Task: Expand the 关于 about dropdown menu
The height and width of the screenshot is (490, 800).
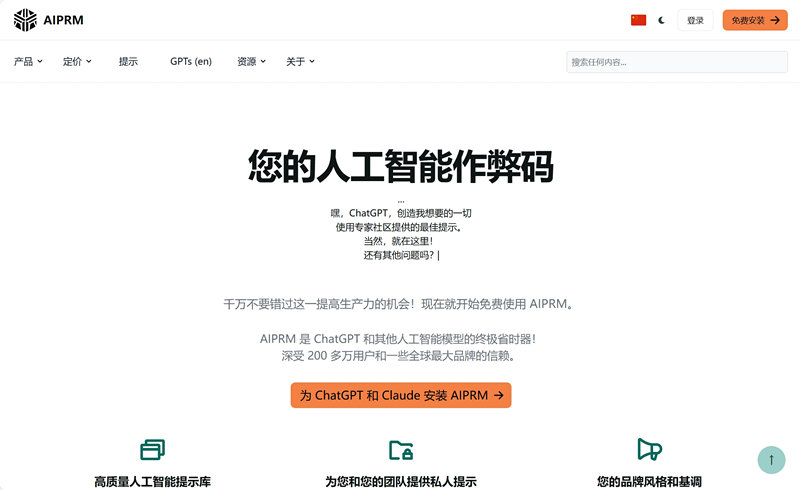Action: click(300, 62)
